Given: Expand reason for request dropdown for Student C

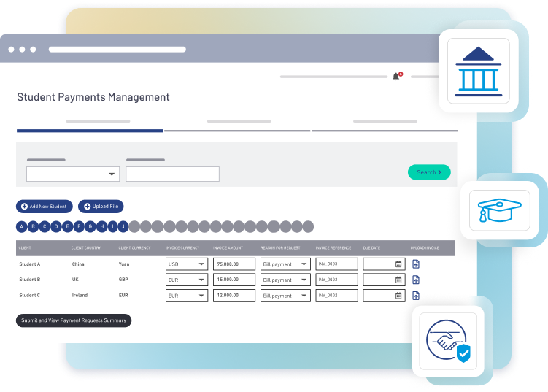Looking at the screenshot, I should tap(285, 296).
